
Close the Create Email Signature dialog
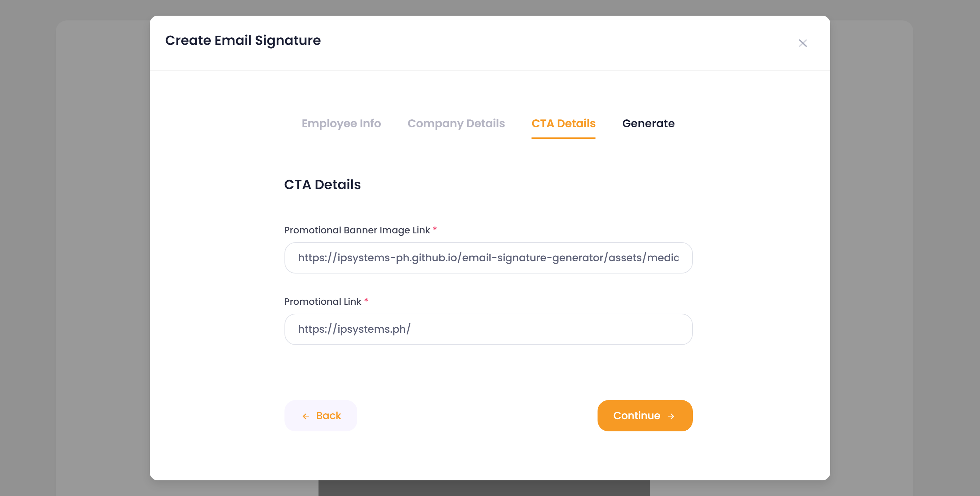(802, 43)
